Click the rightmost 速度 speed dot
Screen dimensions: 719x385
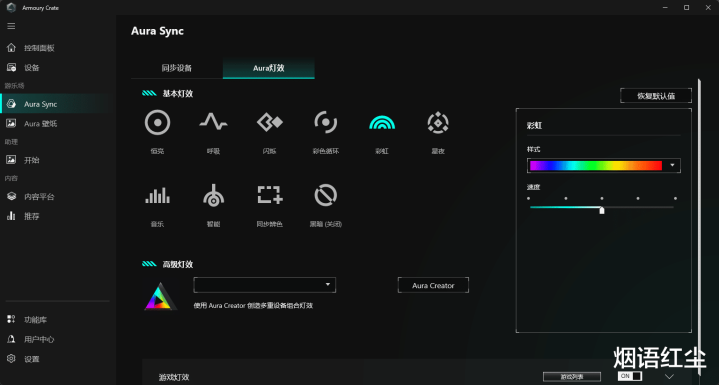[x=675, y=198]
